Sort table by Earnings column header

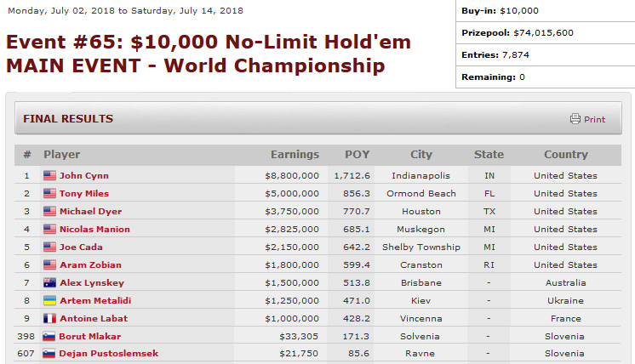click(295, 155)
